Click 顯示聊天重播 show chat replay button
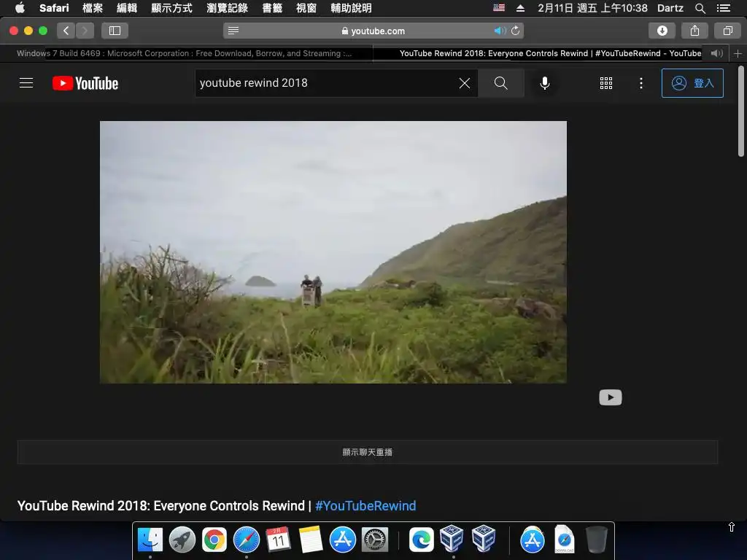Screen dimensions: 747x560 (x=368, y=452)
